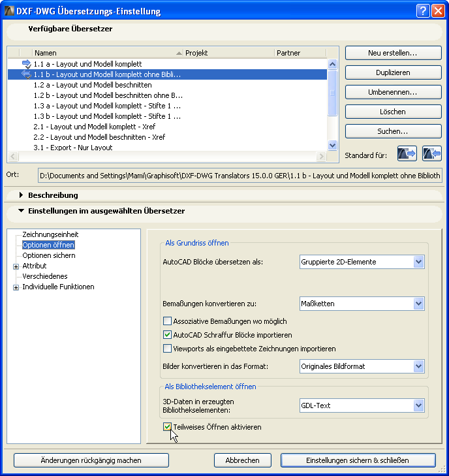449x476 pixels.
Task: Click Duplizieren button
Action: pyautogui.click(x=393, y=72)
